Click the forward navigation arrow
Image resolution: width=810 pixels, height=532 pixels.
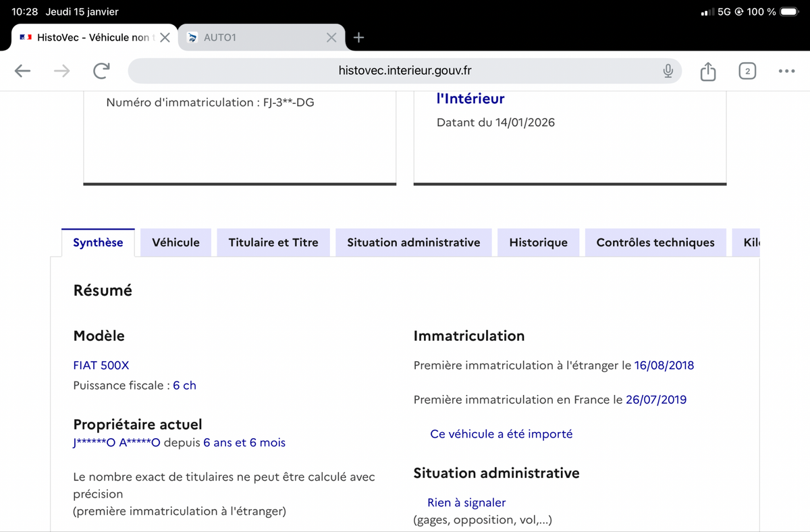click(62, 71)
